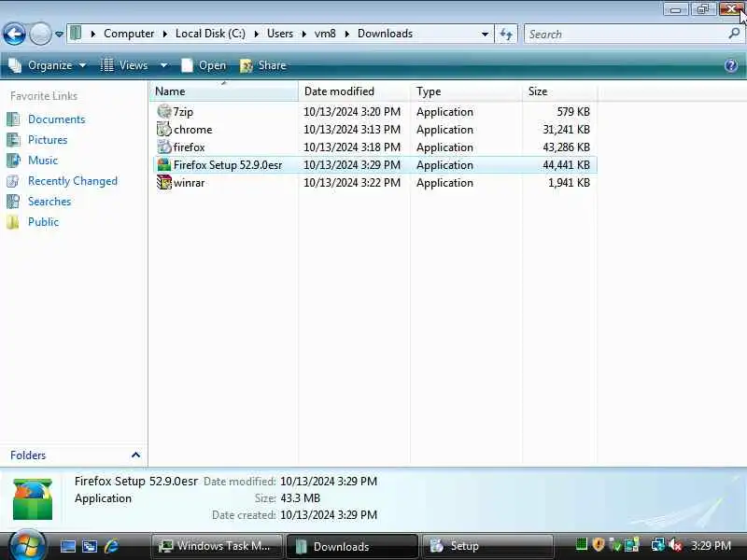Open Documents in Favorite Links
Viewport: 747px width, 560px height.
coord(56,119)
